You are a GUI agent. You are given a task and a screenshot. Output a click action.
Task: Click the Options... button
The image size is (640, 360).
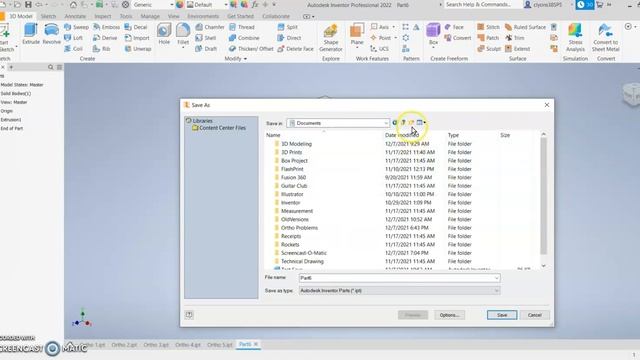(x=449, y=315)
